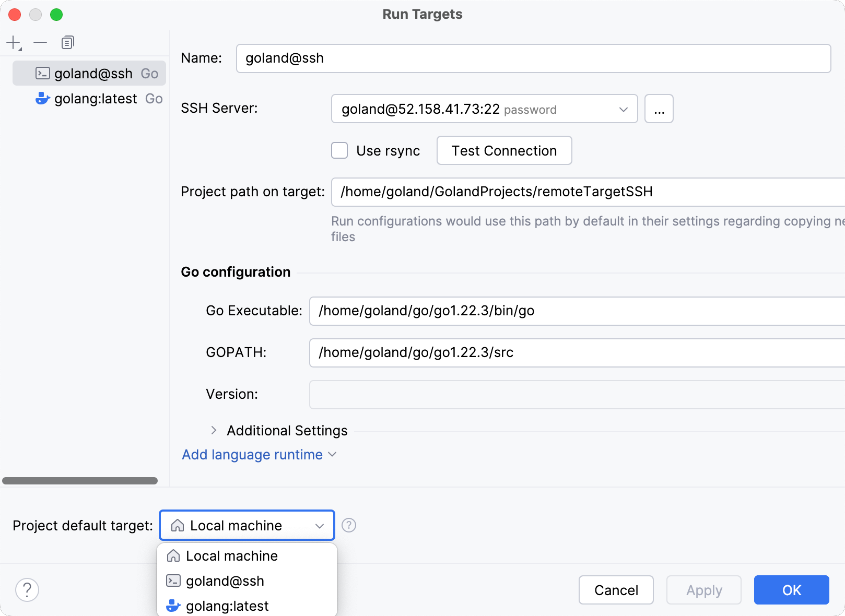Click the help icon beside Project default target

pyautogui.click(x=349, y=525)
